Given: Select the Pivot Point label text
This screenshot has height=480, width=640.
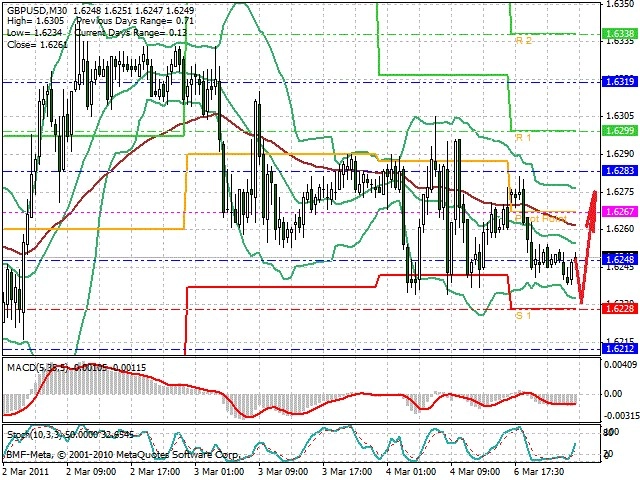Looking at the screenshot, I should click(541, 219).
